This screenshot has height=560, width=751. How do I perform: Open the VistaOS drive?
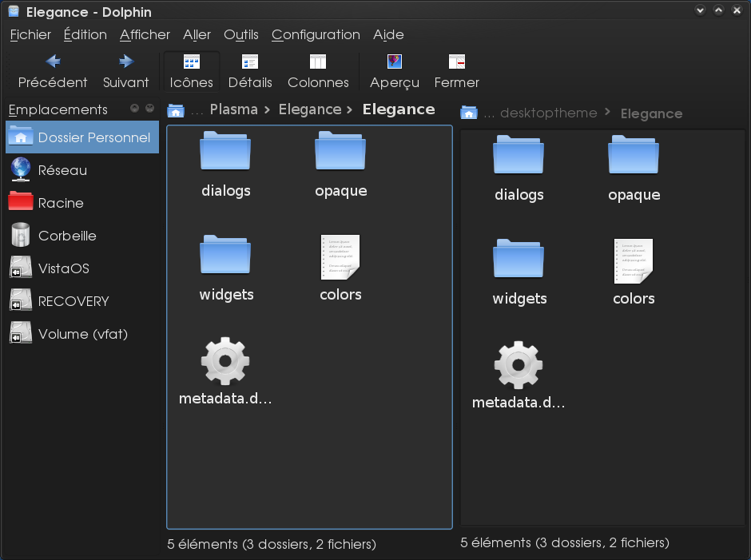82,268
